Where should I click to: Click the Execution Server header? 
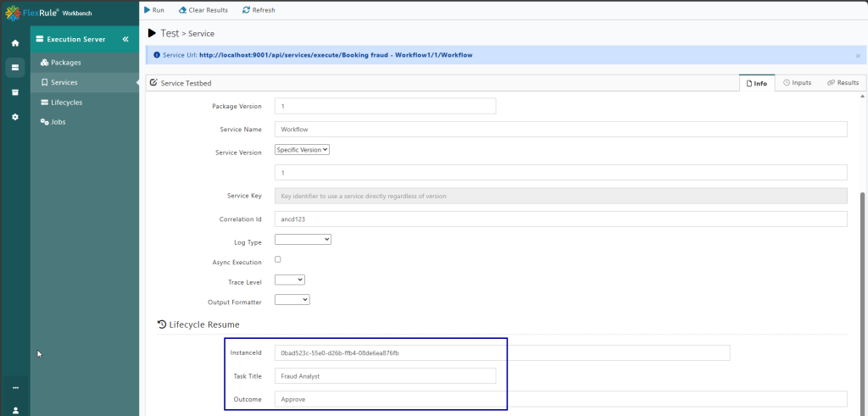tap(75, 39)
